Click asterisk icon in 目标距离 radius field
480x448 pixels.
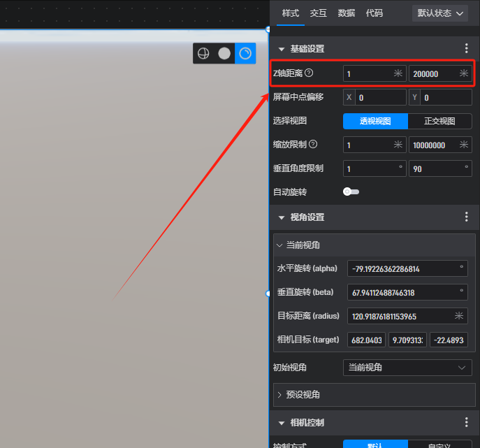click(x=459, y=316)
